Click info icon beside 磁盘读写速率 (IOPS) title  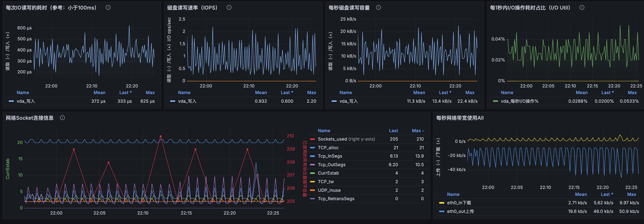(x=229, y=7)
